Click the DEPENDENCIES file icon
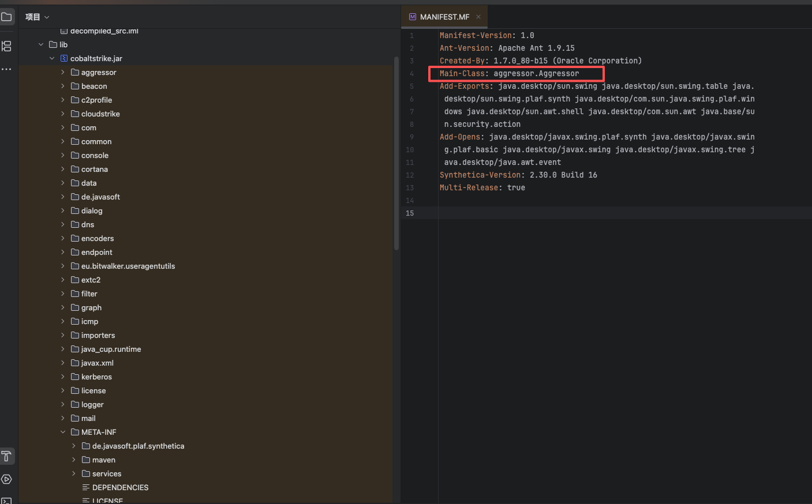The image size is (812, 504). (86, 487)
